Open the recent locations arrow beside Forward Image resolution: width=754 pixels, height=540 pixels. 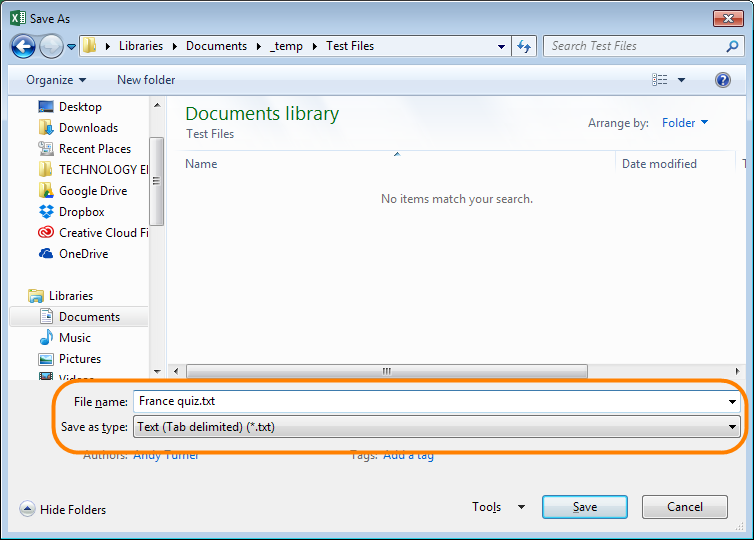(71, 47)
